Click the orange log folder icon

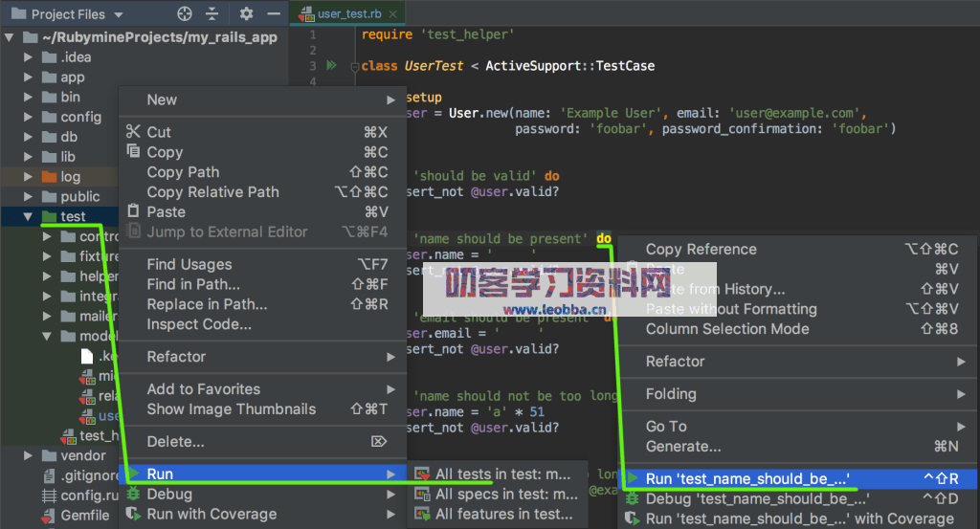click(50, 177)
